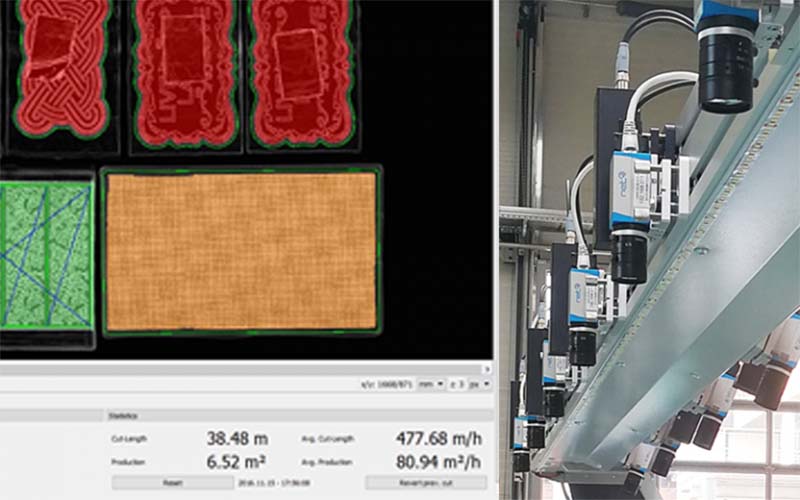Click the 38.48 m cut-length value

point(235,439)
